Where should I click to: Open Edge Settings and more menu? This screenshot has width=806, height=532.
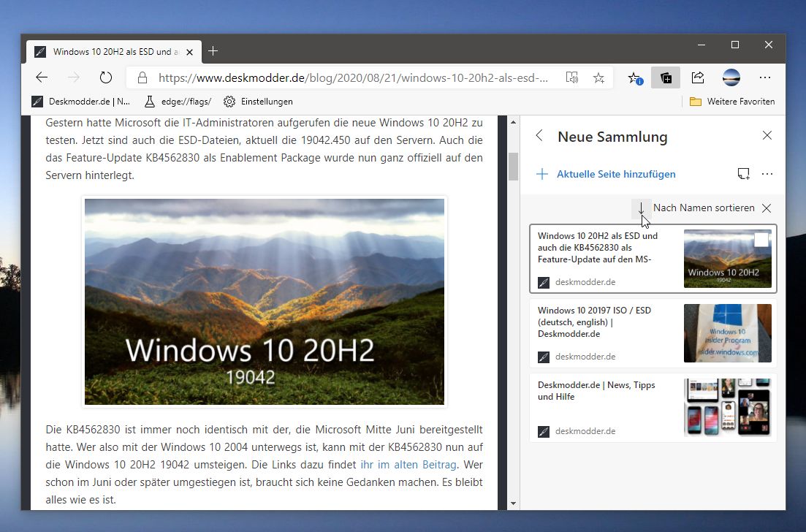click(765, 77)
